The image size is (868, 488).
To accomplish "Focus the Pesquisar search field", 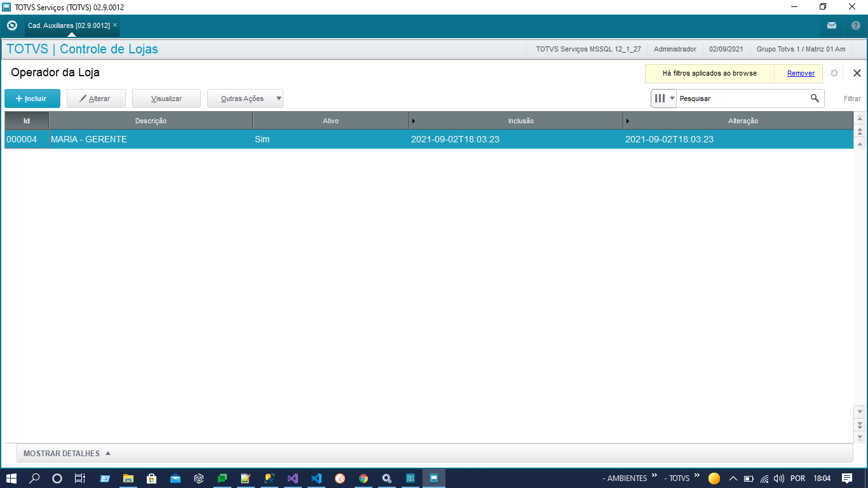I will pos(742,98).
